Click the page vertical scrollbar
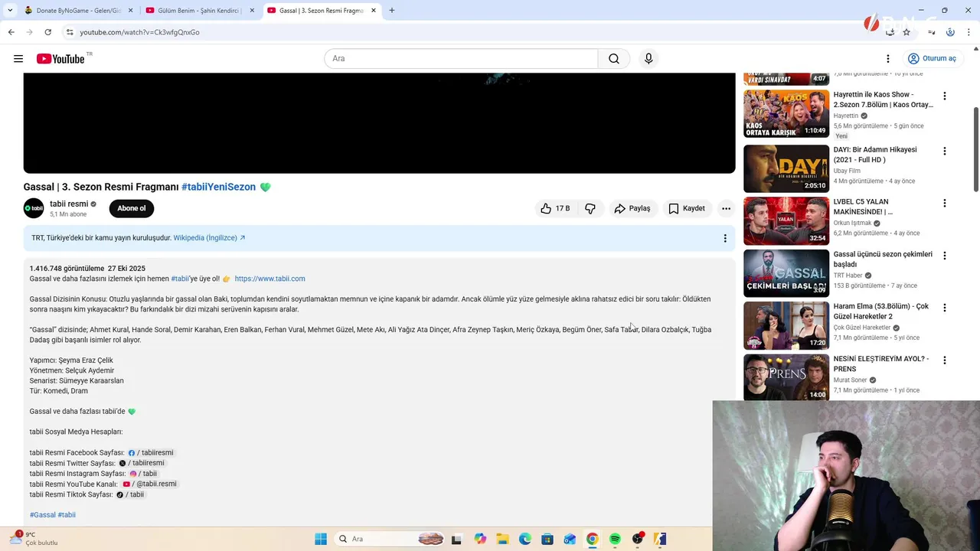980x551 pixels. coord(975,149)
